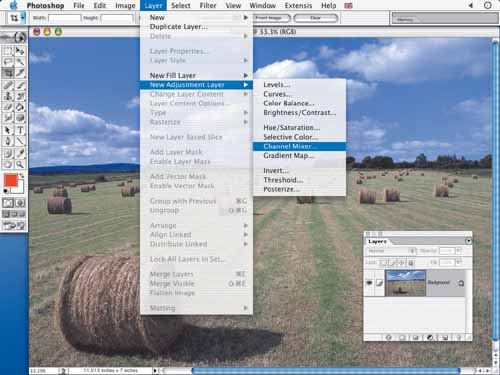Open the blend mode dropdown in Layers panel
The width and height of the screenshot is (500, 375).
[391, 251]
